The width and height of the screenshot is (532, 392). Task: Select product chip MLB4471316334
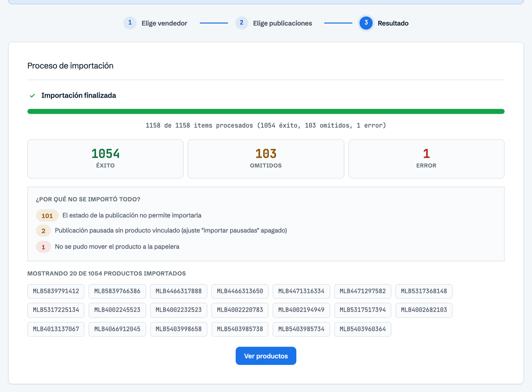click(x=301, y=291)
